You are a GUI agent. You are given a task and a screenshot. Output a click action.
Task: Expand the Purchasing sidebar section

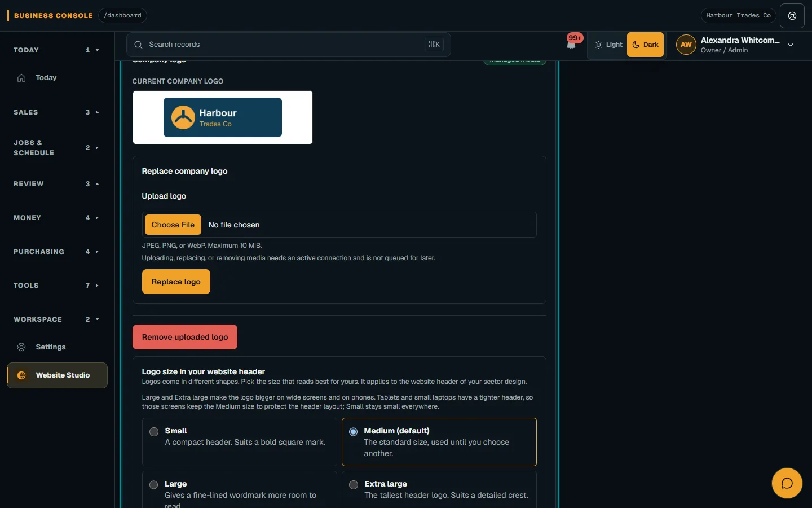56,252
